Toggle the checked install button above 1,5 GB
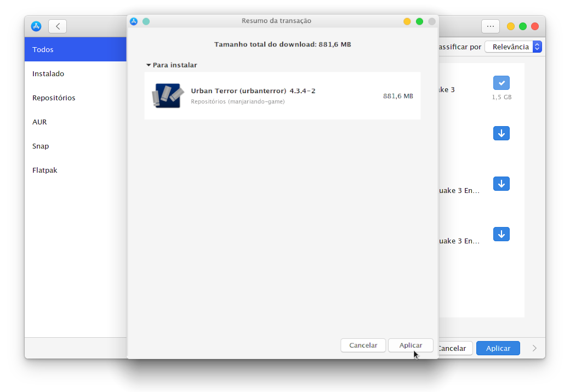The width and height of the screenshot is (570, 392). click(501, 83)
